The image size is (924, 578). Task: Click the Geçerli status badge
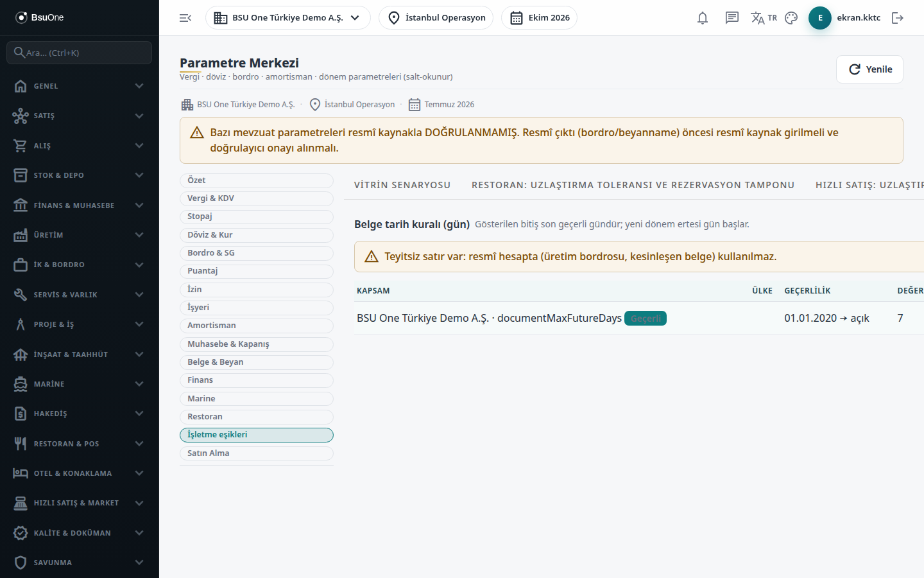coord(646,319)
